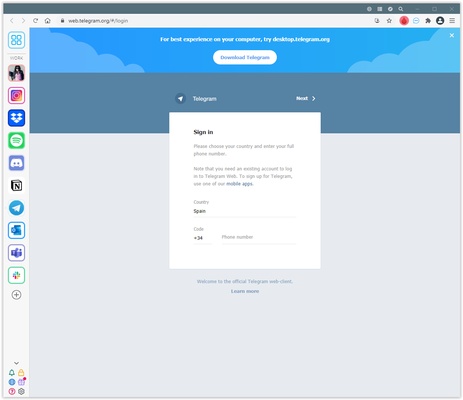
Task: Select the Telegram sidebar app
Action: [x=16, y=208]
